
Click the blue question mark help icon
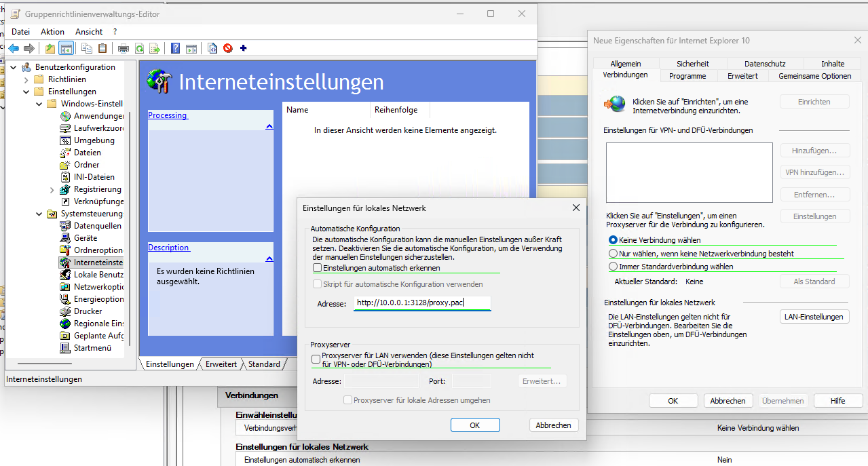click(x=175, y=48)
